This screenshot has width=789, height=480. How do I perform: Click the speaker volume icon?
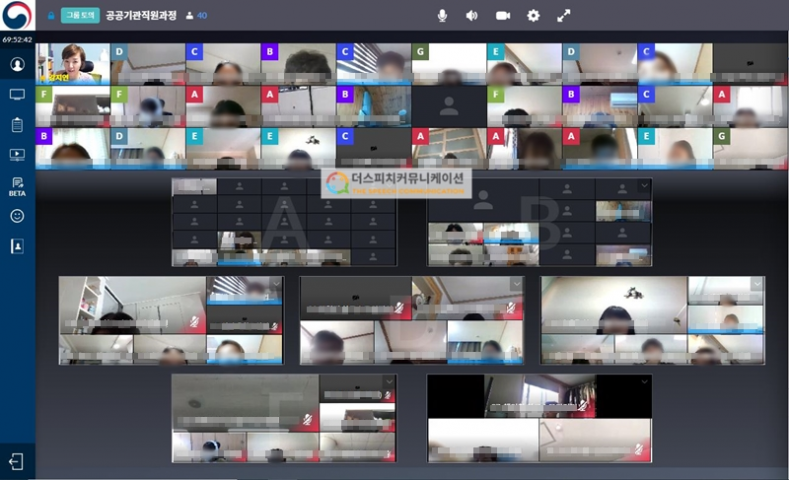coord(471,16)
